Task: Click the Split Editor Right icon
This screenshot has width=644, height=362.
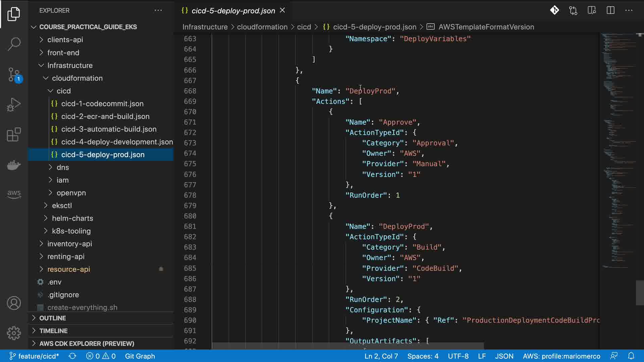Action: [x=610, y=10]
